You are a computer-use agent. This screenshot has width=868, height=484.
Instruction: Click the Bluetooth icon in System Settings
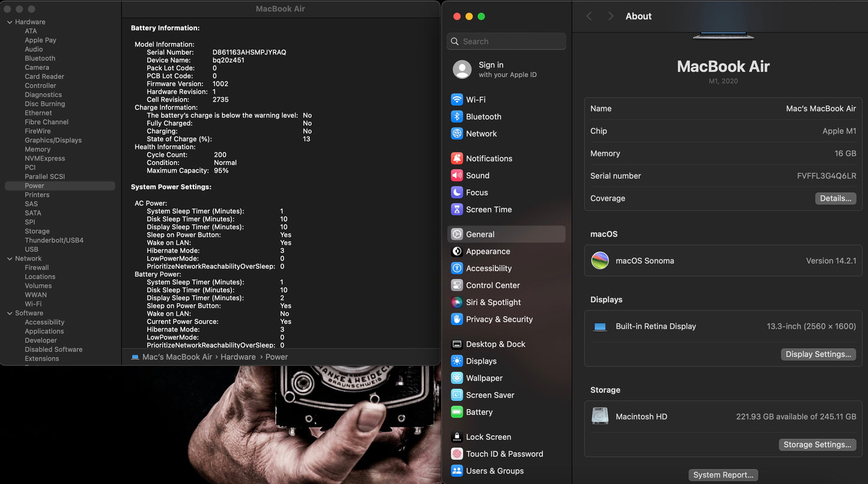[x=457, y=117]
